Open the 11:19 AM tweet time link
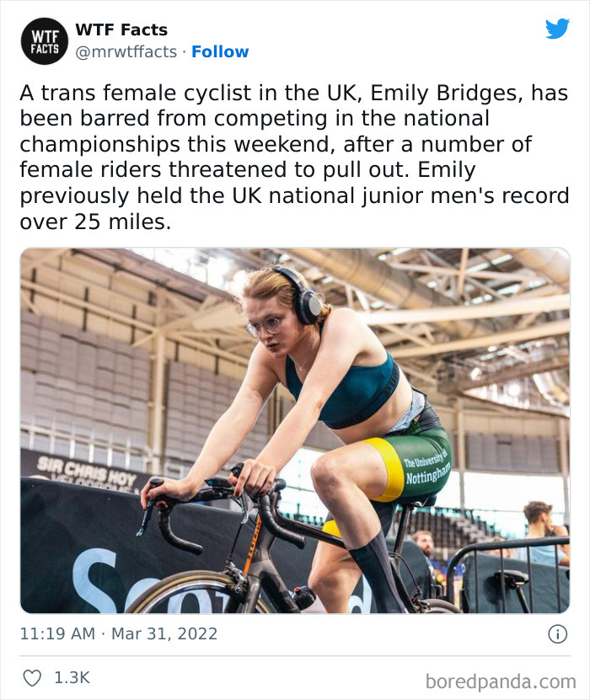The image size is (590, 700). pyautogui.click(x=56, y=634)
